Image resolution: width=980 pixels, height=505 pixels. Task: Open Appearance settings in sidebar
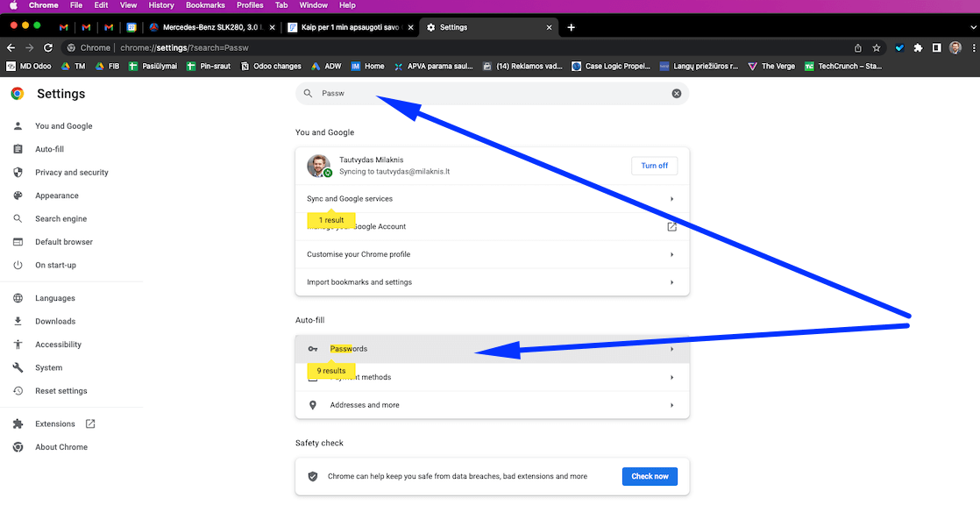[56, 195]
